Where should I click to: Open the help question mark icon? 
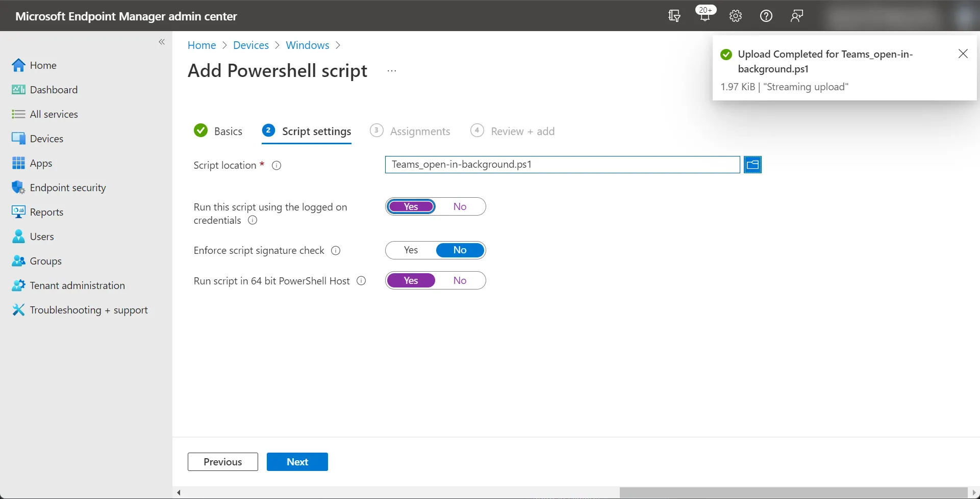point(766,16)
